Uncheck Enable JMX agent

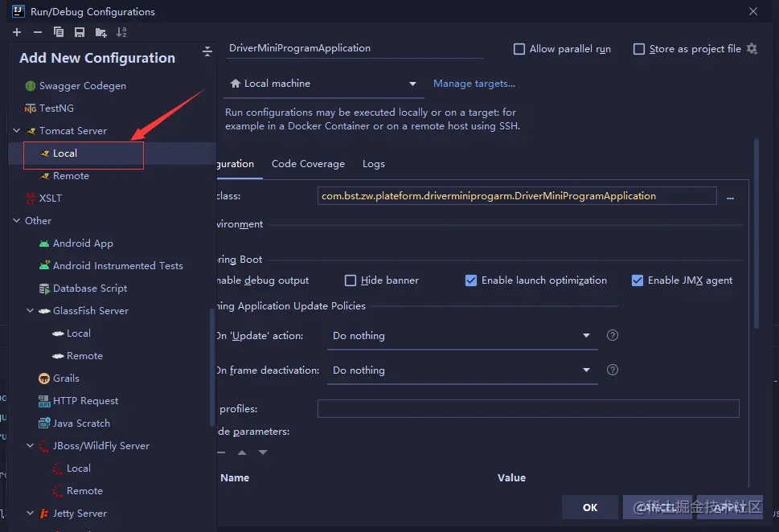(638, 280)
